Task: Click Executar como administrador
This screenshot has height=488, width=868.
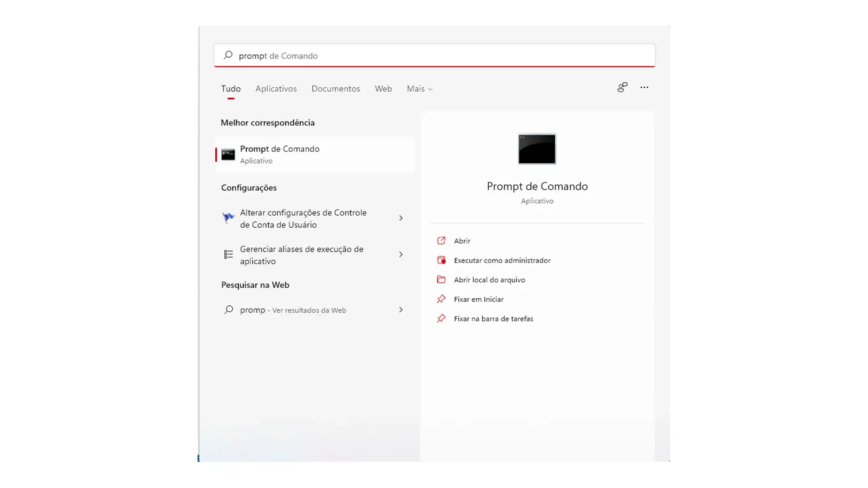Action: tap(502, 260)
